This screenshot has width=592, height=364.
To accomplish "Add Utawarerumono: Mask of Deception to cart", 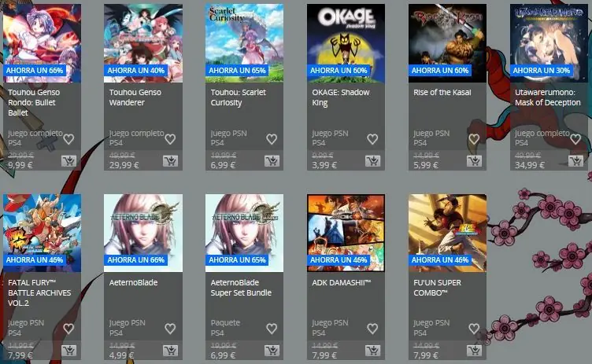I will pyautogui.click(x=575, y=161).
